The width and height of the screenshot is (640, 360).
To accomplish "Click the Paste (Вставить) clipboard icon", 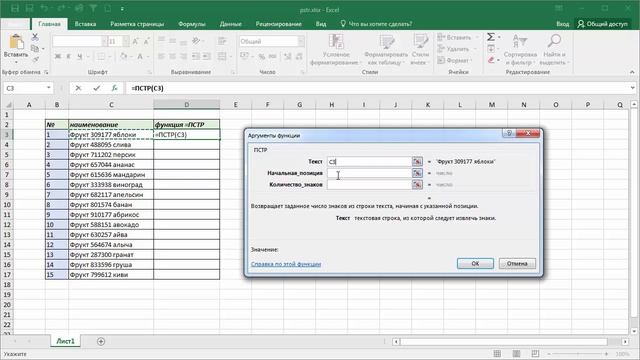I will (x=16, y=42).
